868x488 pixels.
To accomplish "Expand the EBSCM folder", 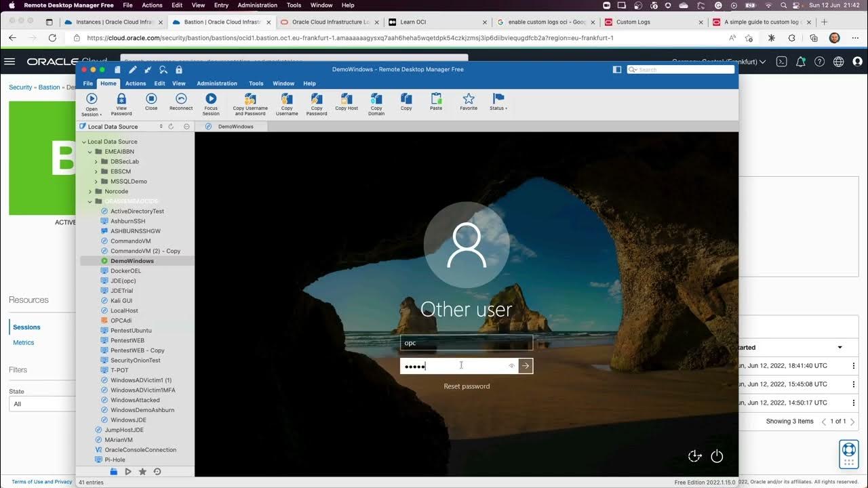I will click(96, 171).
